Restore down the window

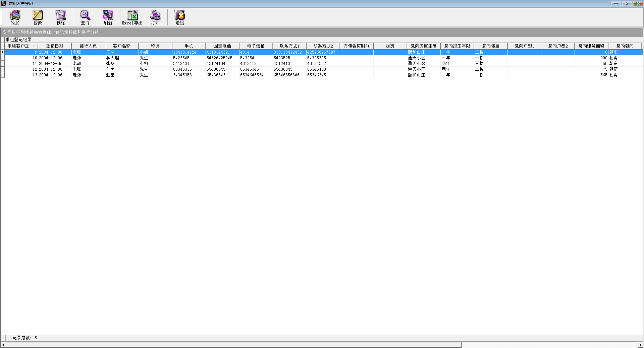pyautogui.click(x=627, y=4)
